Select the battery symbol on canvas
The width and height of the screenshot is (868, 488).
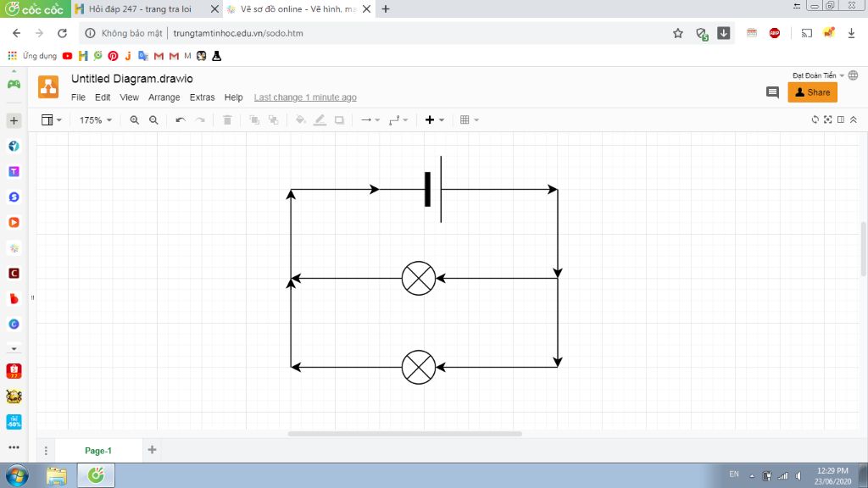[x=433, y=189]
